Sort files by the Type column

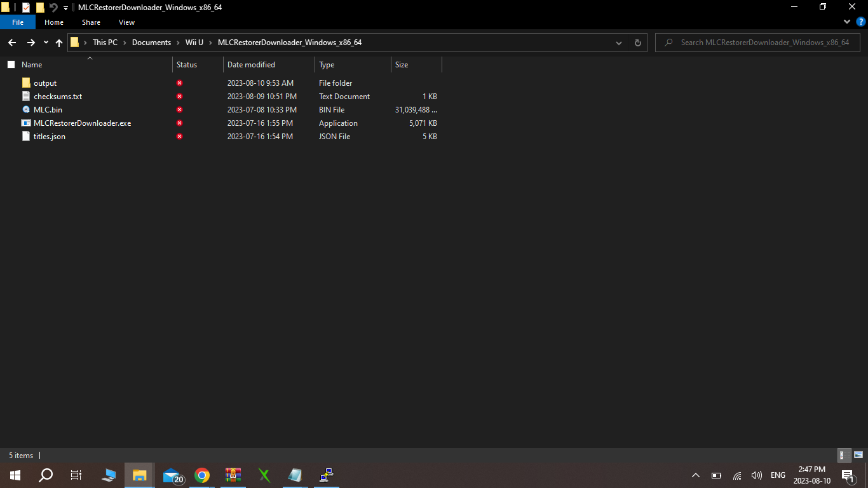coord(327,65)
